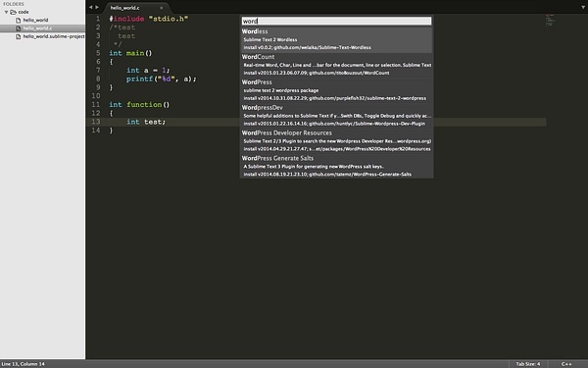
Task: Click the FOLDERS sidebar heading
Action: tap(14, 4)
